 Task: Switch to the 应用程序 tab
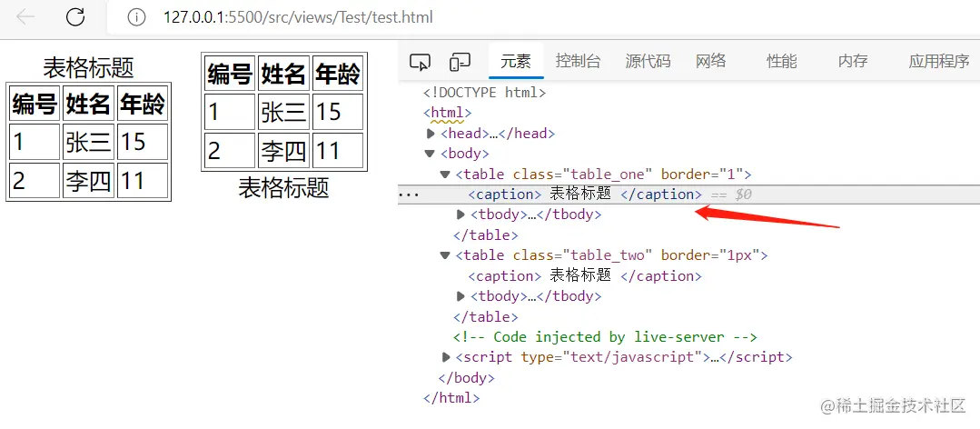click(939, 61)
